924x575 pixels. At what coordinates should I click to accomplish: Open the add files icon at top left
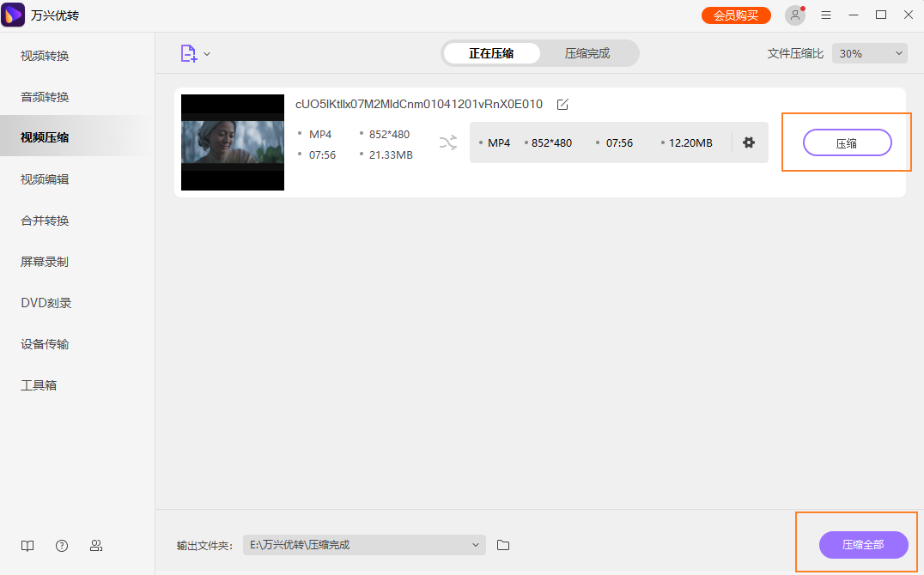click(x=188, y=52)
